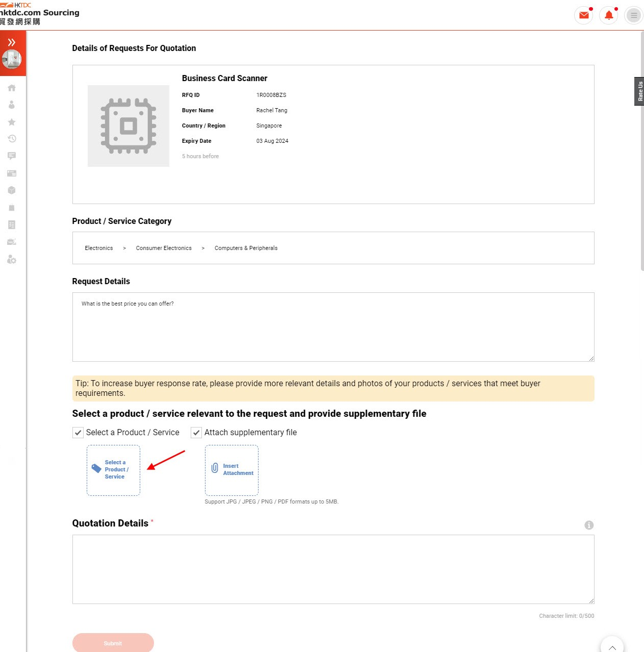Open history via the clock icon
This screenshot has width=644, height=652.
(x=12, y=139)
